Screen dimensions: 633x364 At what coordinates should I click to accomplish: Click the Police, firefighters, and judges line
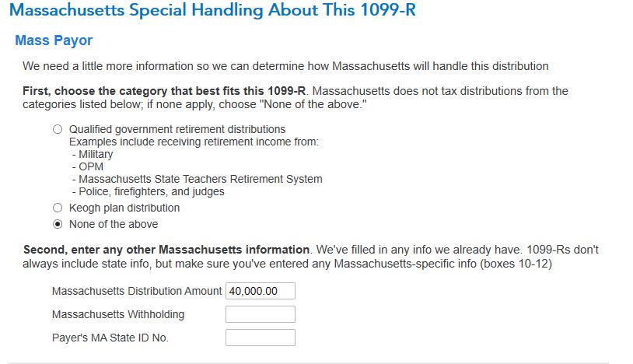tap(149, 191)
